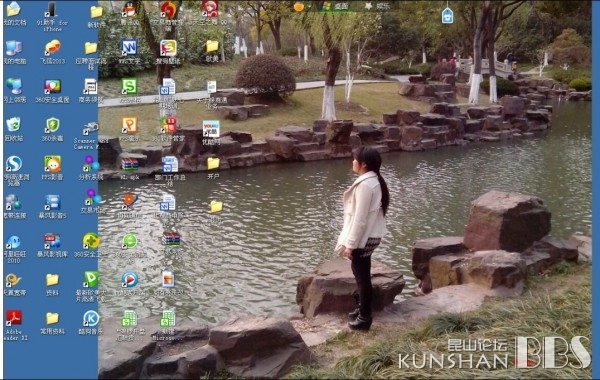Open the PPS影音 desktop shortcut
600x380 pixels.
click(52, 164)
